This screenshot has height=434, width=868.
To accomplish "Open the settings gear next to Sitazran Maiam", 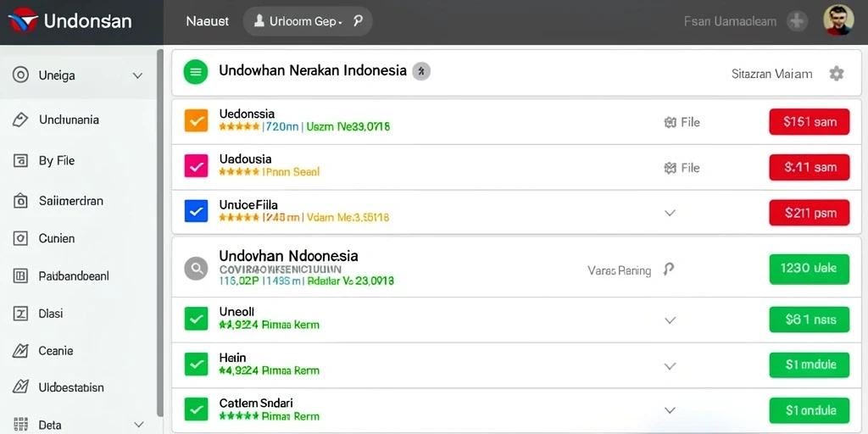I will 837,74.
